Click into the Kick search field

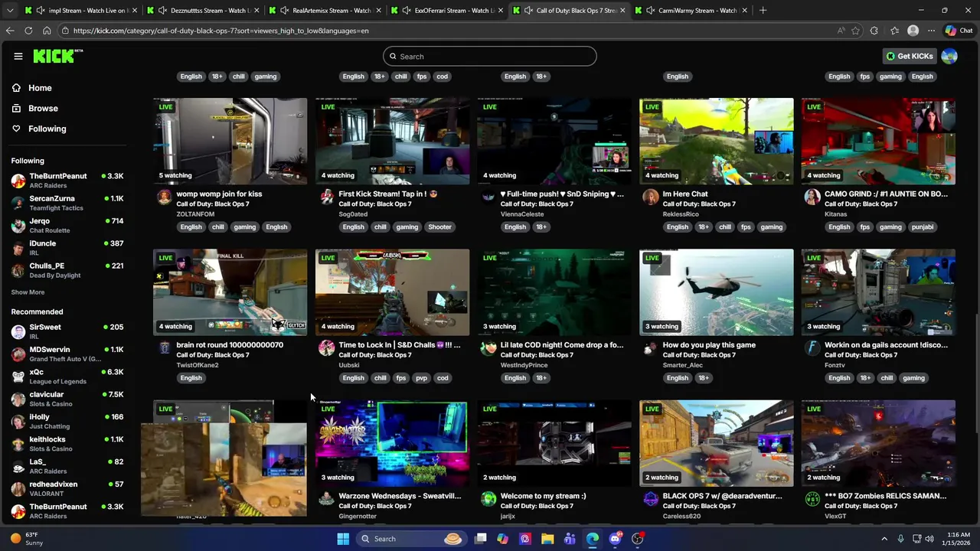tap(490, 56)
